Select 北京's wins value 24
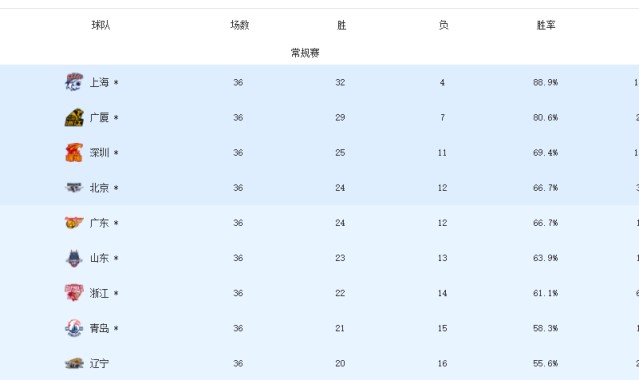The height and width of the screenshot is (380, 639). click(x=340, y=188)
